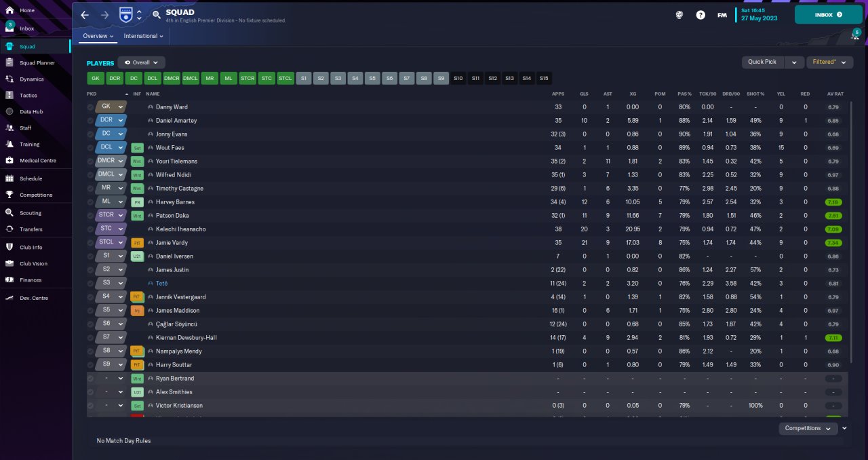The width and height of the screenshot is (868, 460).
Task: Open the Scouting sidebar icon
Action: click(9, 212)
